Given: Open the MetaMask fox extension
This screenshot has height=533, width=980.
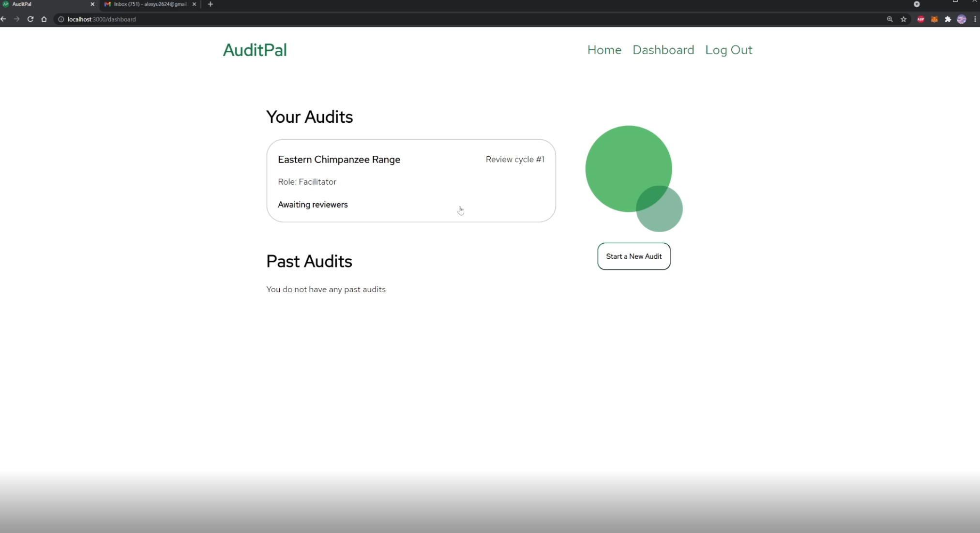Looking at the screenshot, I should pyautogui.click(x=934, y=19).
